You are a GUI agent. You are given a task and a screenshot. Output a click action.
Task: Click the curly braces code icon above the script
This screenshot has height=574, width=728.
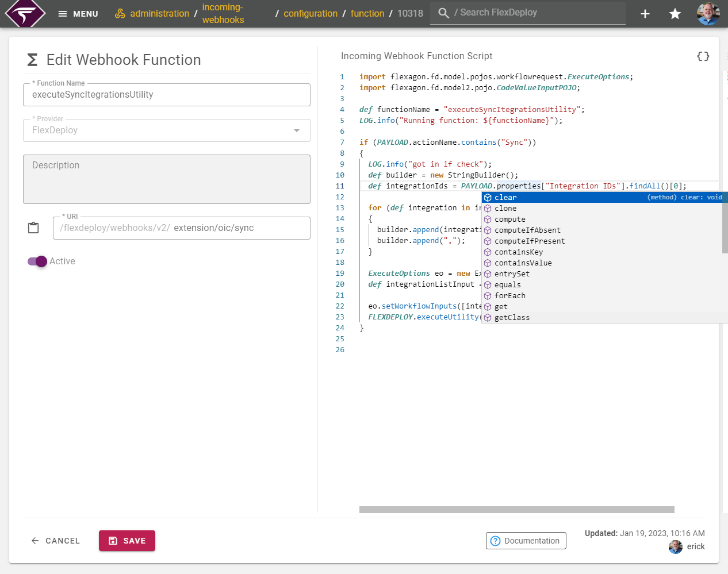703,56
